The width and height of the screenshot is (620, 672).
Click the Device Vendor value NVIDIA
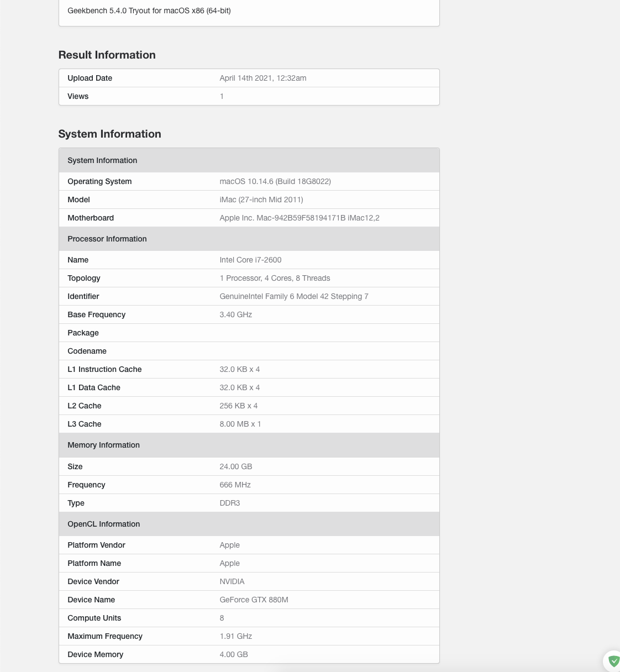pos(232,581)
